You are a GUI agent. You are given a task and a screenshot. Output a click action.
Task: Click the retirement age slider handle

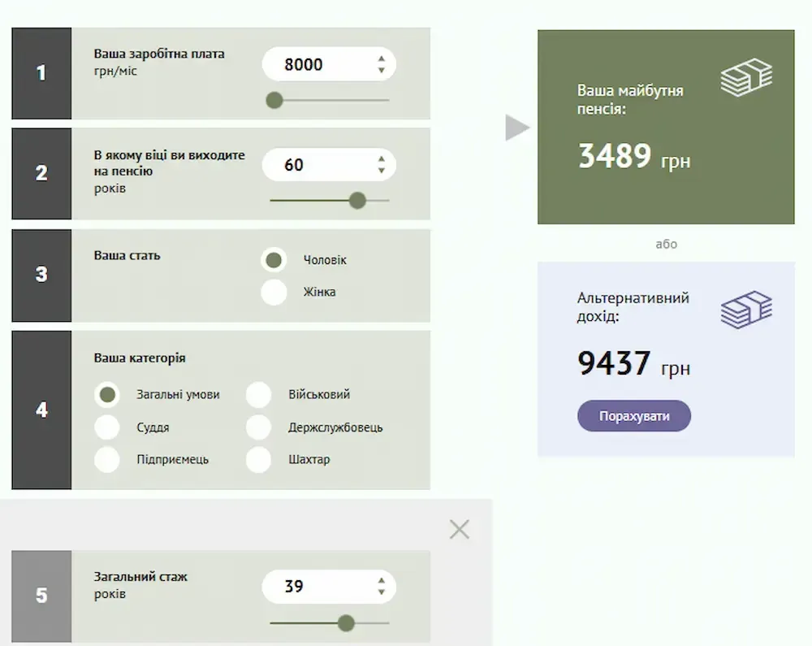pyautogui.click(x=357, y=201)
